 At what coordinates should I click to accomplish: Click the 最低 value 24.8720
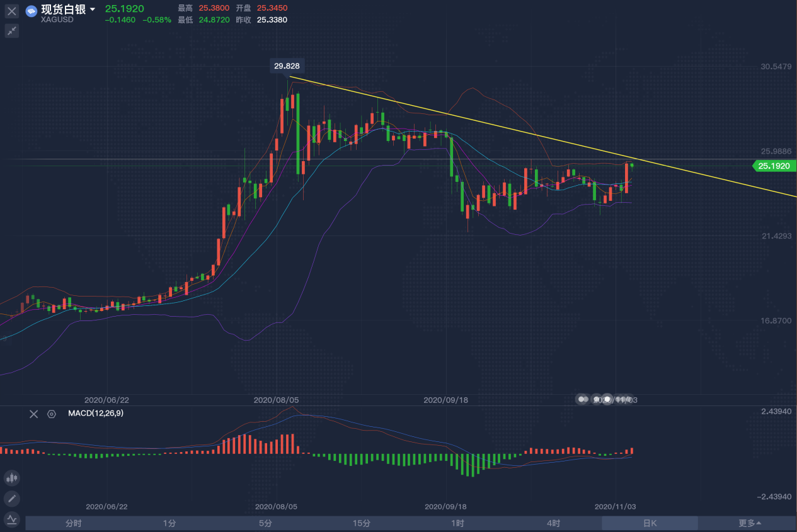214,20
